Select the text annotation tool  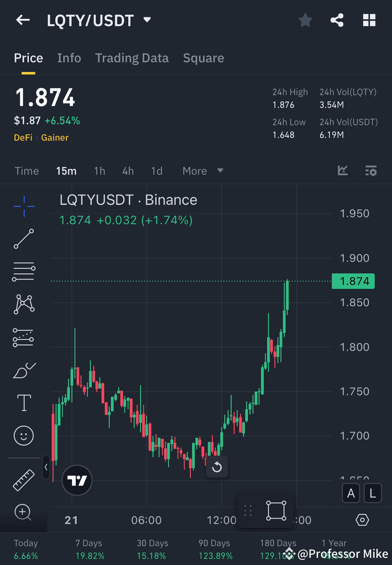[x=24, y=402]
